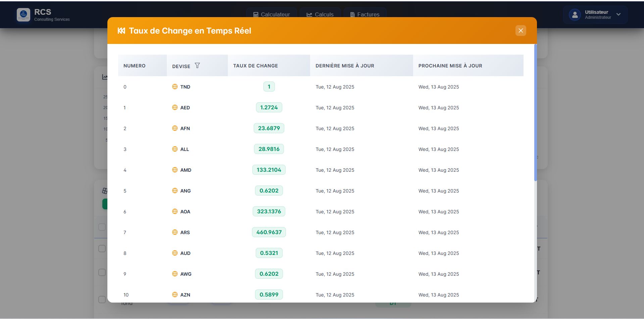Click the globe icon next to ARS
Viewport: 644px width, 319px height.
pos(175,232)
